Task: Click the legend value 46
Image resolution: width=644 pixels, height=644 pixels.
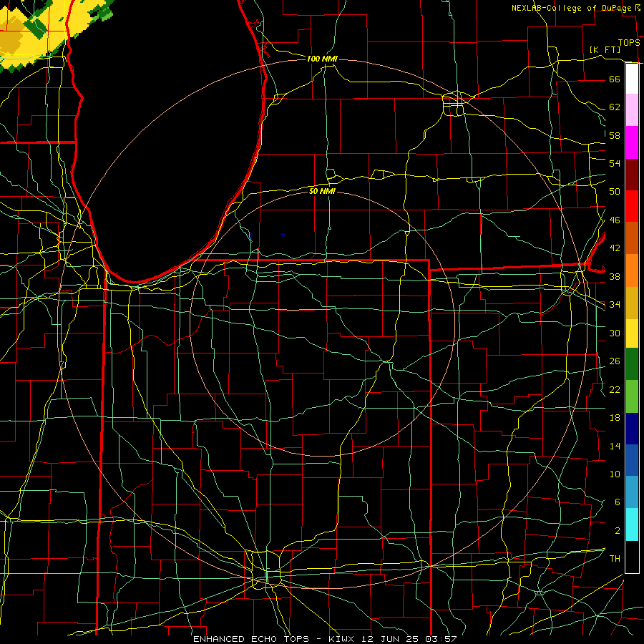Action: click(615, 220)
